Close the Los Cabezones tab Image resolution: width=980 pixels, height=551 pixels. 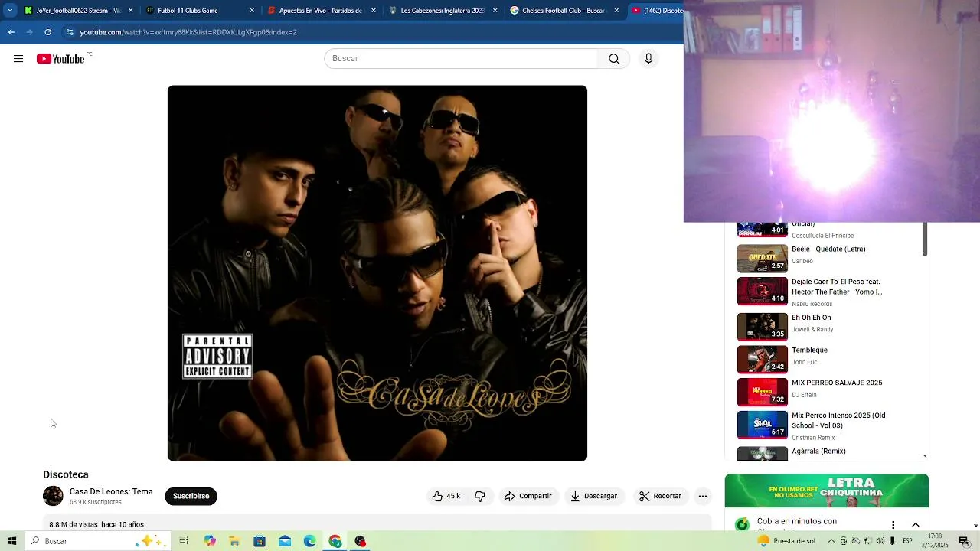coord(495,11)
